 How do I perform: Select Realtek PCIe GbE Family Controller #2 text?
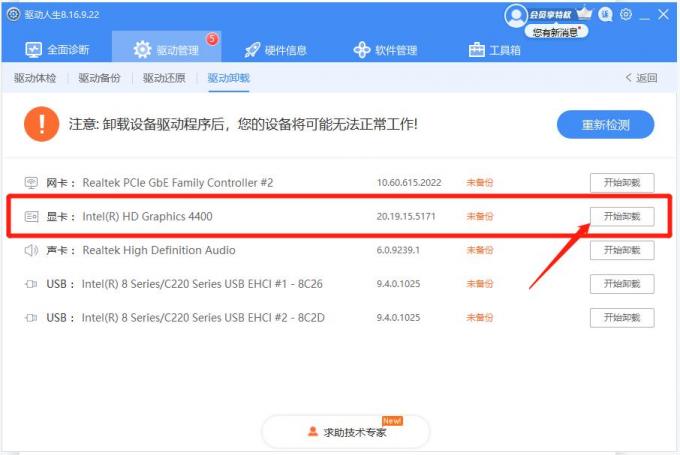point(178,183)
